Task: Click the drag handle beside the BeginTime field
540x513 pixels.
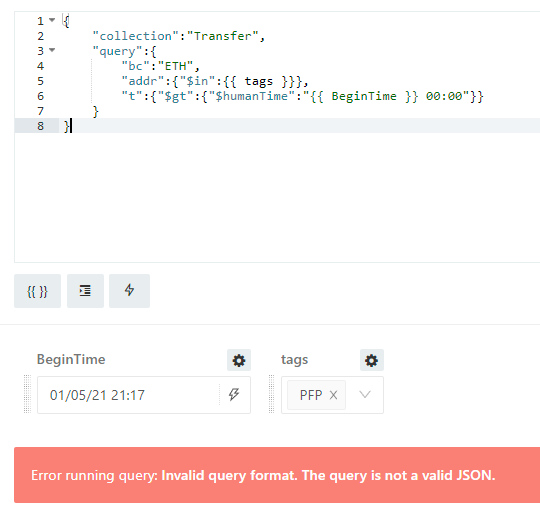Action: tap(27, 394)
